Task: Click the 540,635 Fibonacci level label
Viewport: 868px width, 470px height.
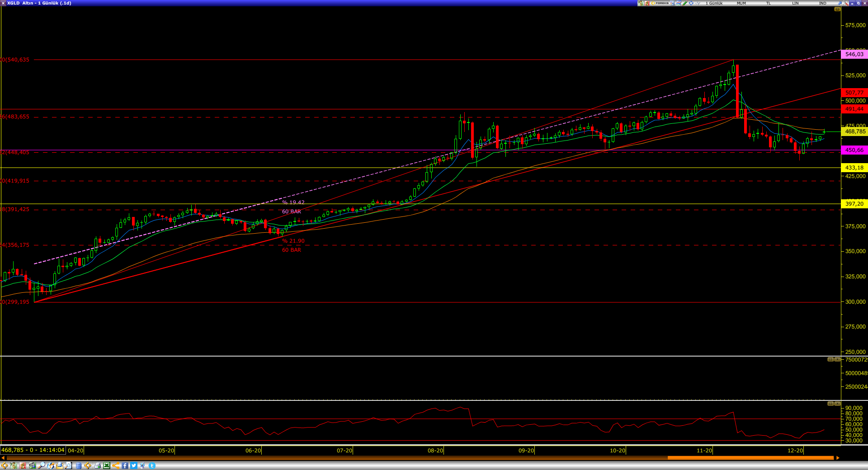Action: click(15, 60)
